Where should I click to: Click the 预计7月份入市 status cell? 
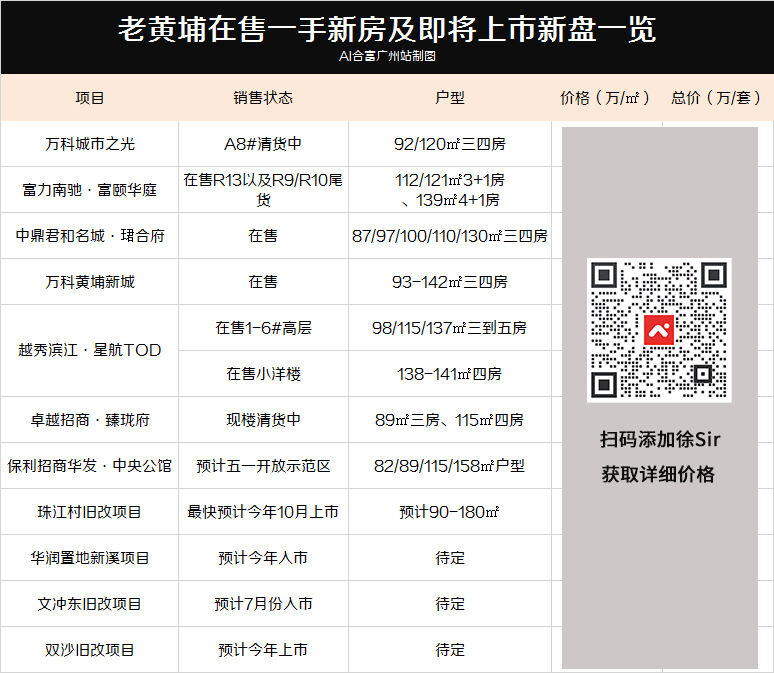click(x=263, y=604)
